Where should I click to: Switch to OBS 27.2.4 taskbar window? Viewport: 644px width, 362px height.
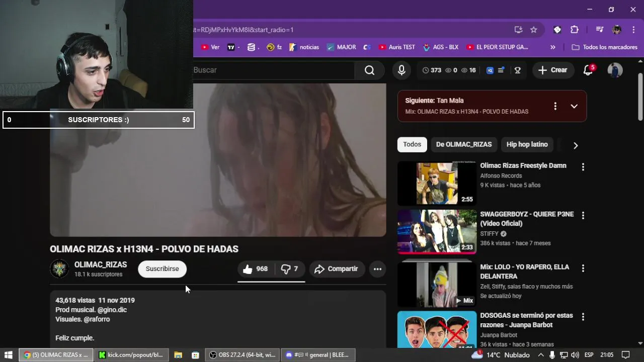pyautogui.click(x=243, y=355)
